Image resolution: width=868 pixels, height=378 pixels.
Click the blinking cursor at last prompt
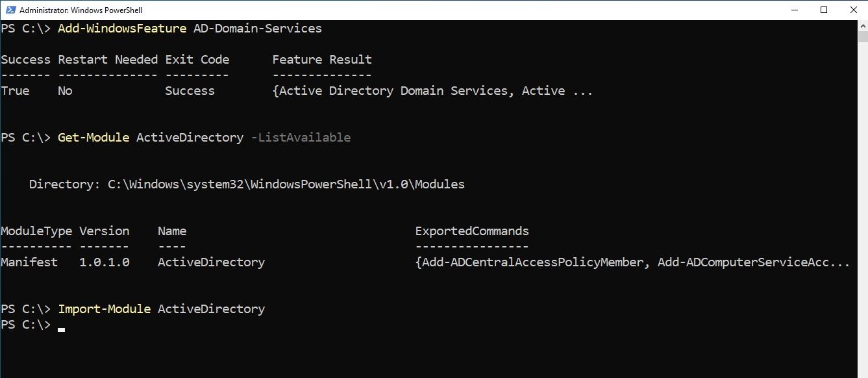click(61, 329)
